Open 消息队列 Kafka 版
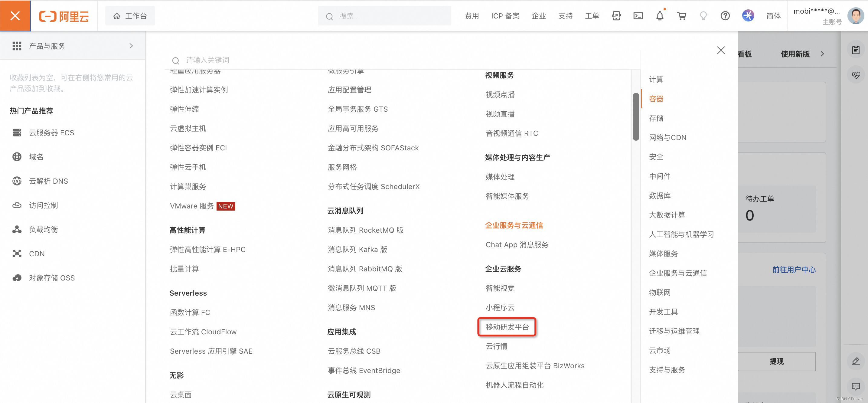868x403 pixels. [x=357, y=249]
